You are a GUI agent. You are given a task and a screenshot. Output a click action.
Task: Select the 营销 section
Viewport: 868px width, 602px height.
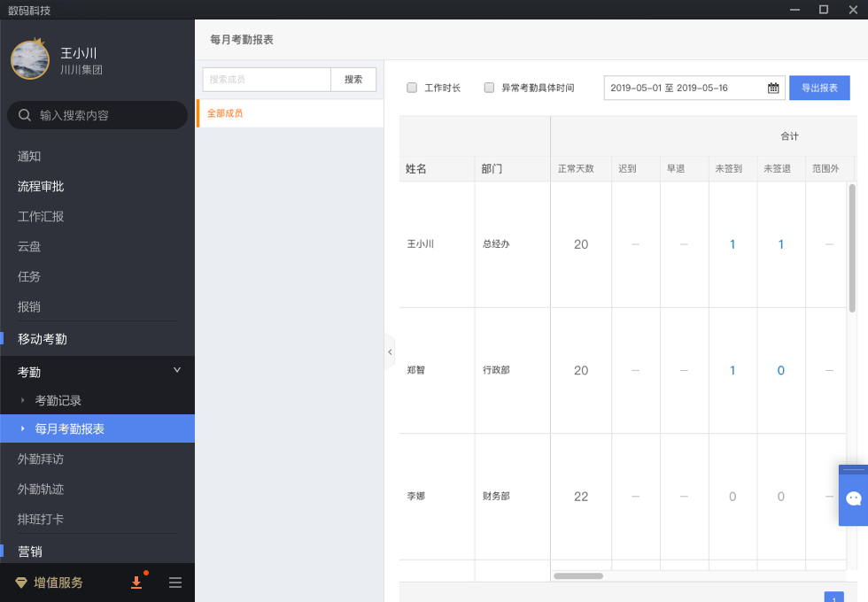pos(30,552)
